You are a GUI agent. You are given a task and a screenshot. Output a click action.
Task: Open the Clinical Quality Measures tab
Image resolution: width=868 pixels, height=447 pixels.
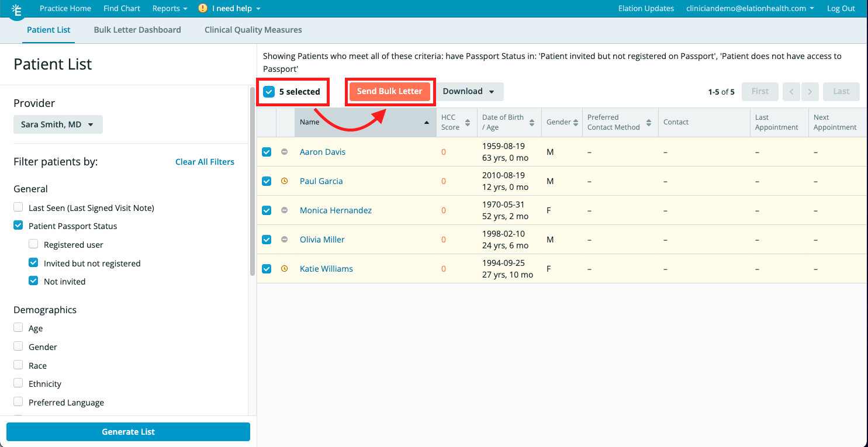click(253, 30)
